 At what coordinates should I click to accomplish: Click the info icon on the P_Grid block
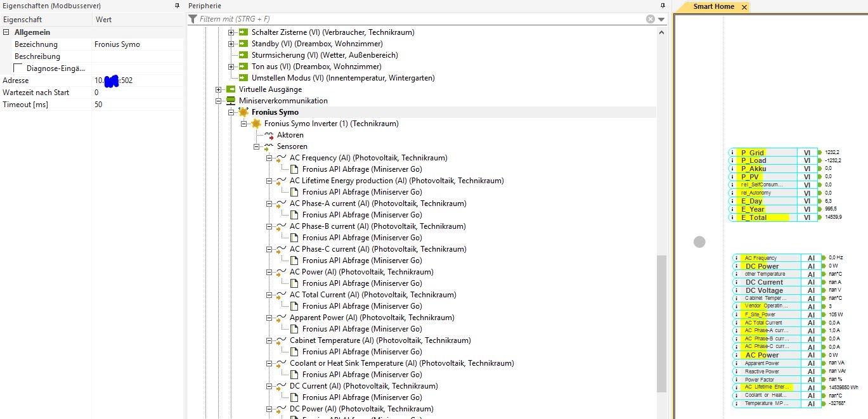coord(732,153)
